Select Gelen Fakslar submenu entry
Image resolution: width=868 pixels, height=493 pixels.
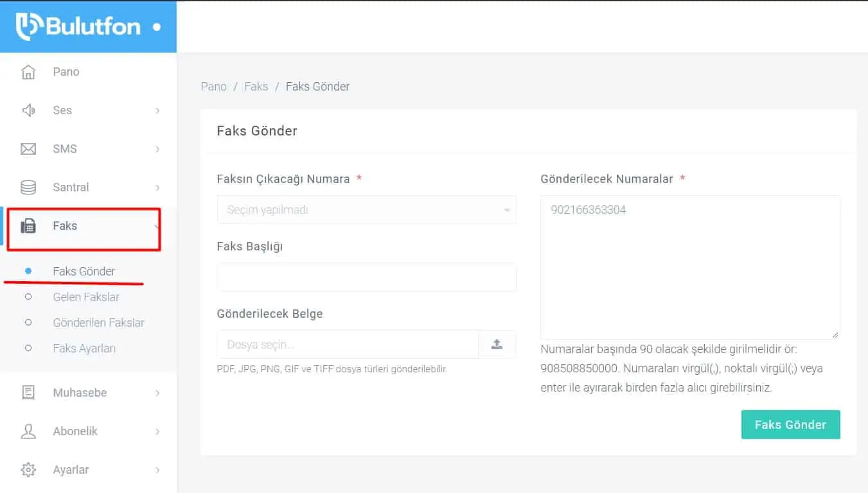pos(86,297)
